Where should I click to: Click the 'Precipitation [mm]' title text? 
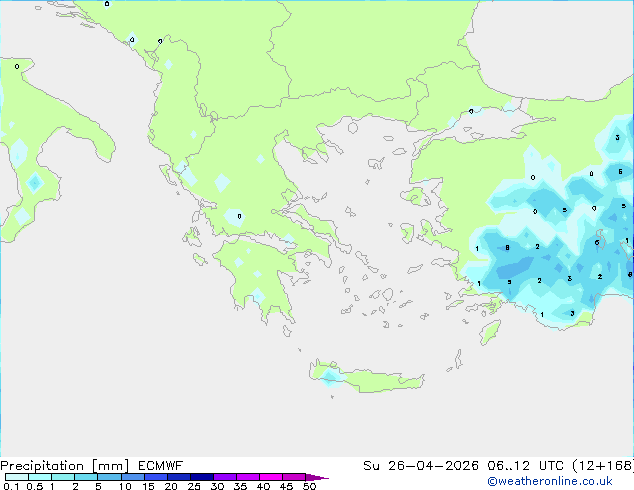point(64,466)
